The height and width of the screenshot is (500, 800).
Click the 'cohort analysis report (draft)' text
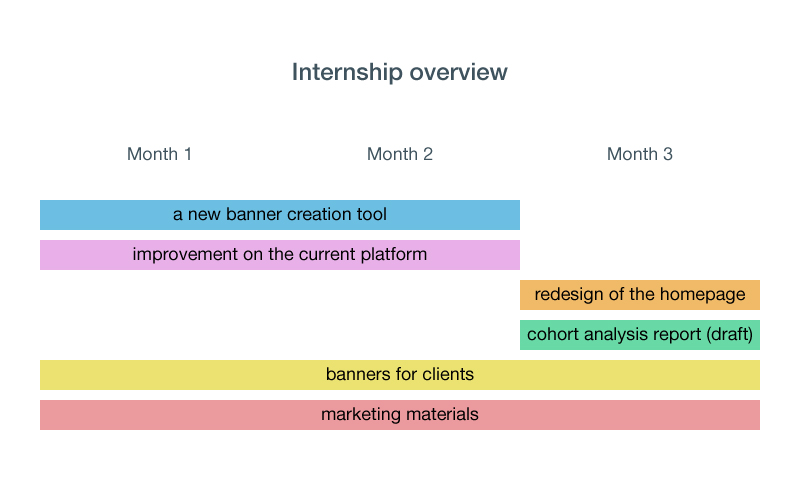(x=640, y=335)
